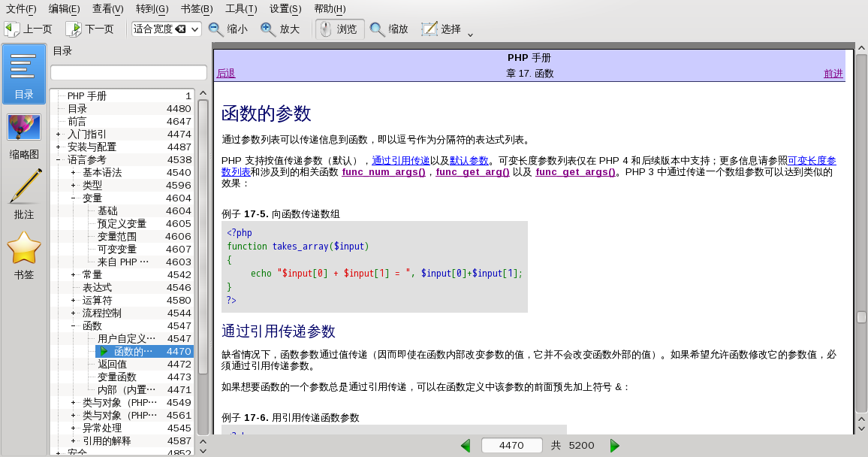Go to previous page with 上一页 button
Viewport: 868px width, 457px height.
[x=28, y=29]
